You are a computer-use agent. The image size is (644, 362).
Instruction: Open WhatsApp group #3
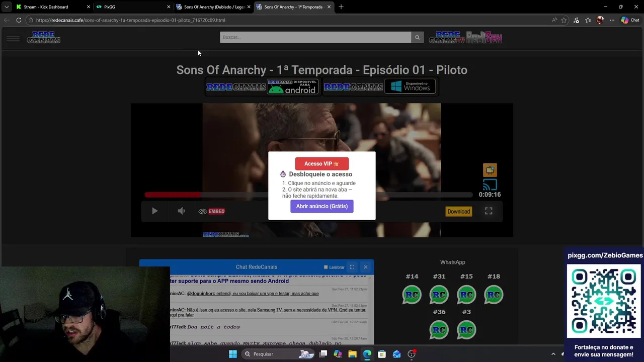466,330
